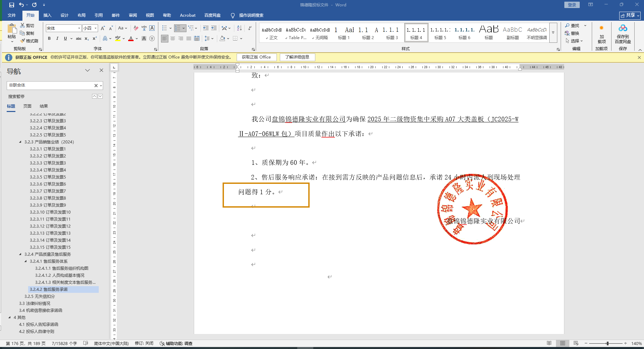Apply superscript formatting

pyautogui.click(x=95, y=38)
